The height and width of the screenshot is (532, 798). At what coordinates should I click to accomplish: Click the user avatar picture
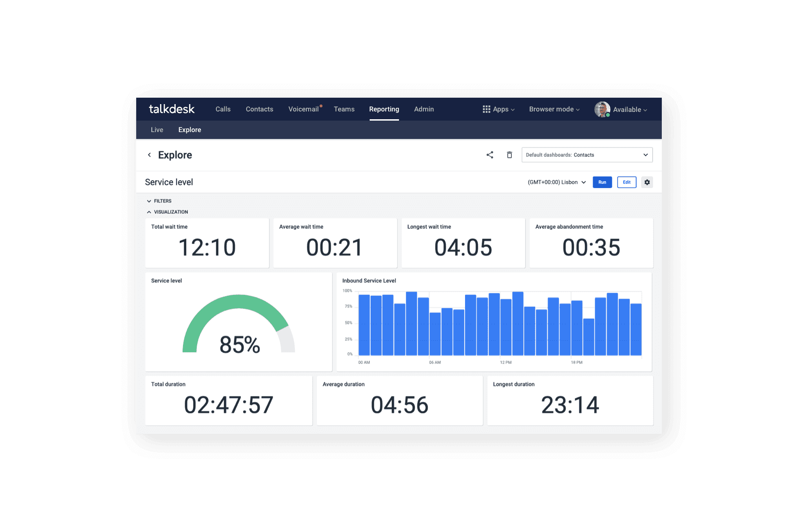pyautogui.click(x=602, y=109)
